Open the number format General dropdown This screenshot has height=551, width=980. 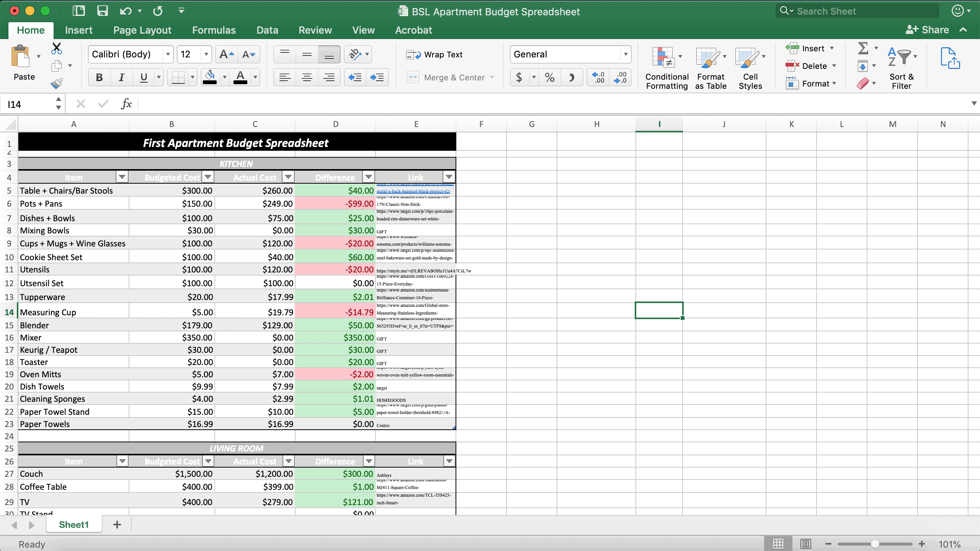click(x=626, y=54)
